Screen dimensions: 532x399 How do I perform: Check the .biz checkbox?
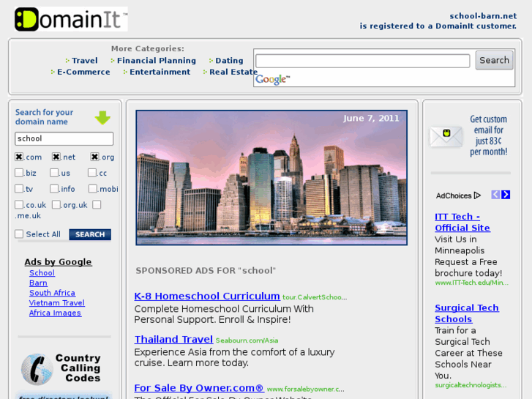[x=19, y=173]
